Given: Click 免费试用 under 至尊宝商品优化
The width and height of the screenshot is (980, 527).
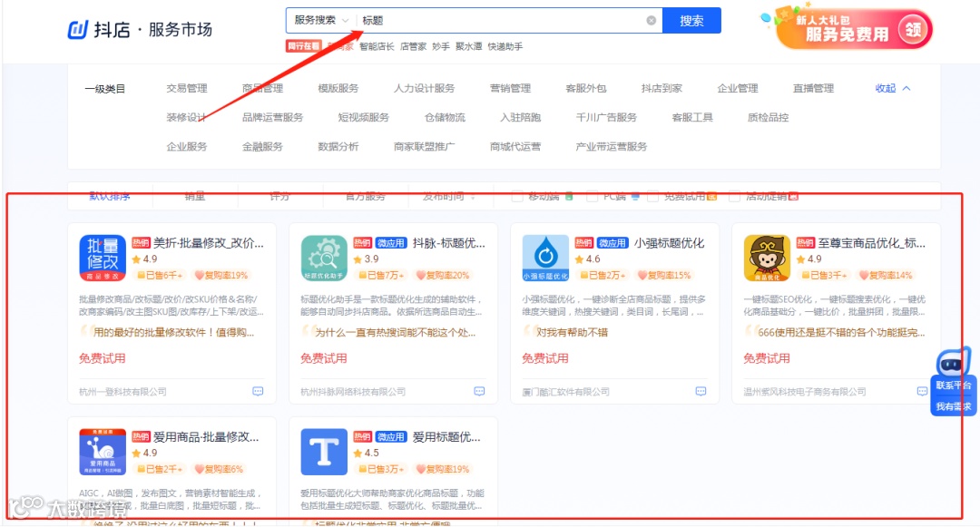Looking at the screenshot, I should click(x=766, y=358).
